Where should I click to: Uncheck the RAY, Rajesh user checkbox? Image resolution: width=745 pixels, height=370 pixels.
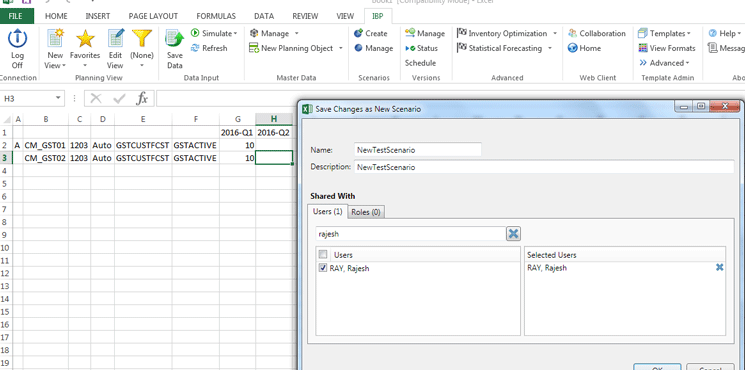pos(323,268)
